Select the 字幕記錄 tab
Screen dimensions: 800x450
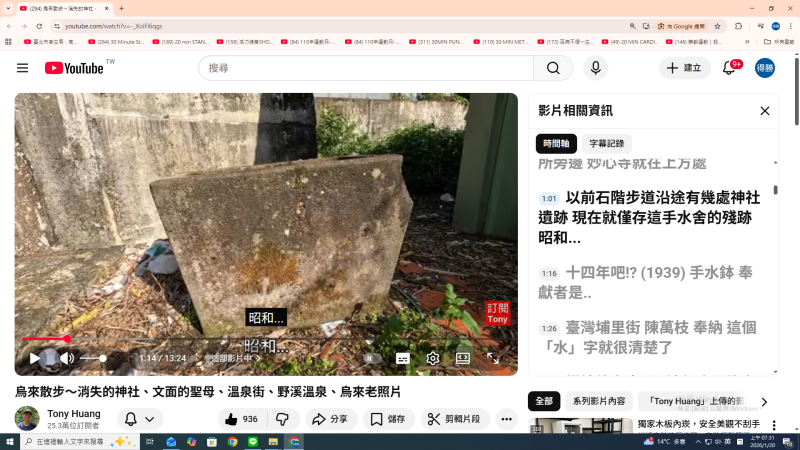607,143
